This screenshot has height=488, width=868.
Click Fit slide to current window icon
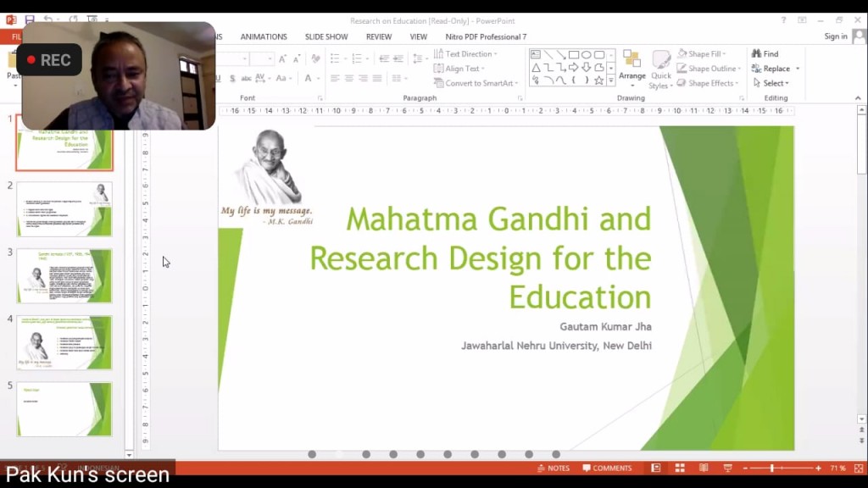(x=856, y=468)
